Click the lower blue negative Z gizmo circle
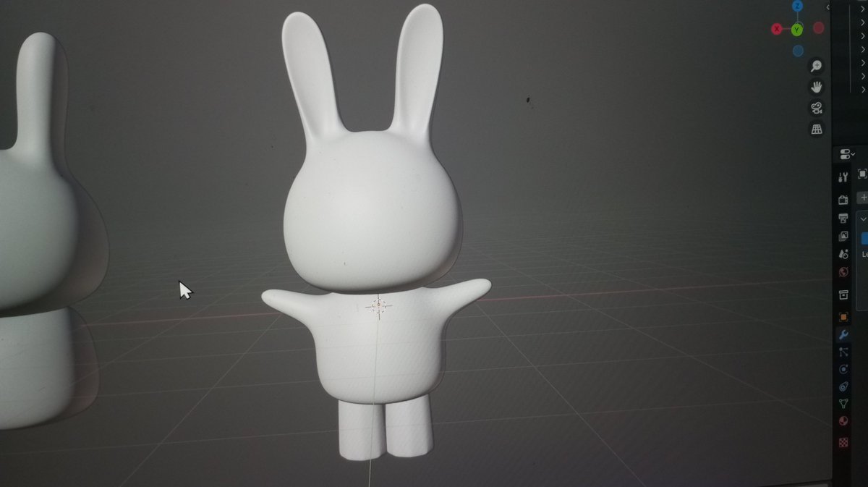Viewport: 868px width, 487px height. pos(798,51)
